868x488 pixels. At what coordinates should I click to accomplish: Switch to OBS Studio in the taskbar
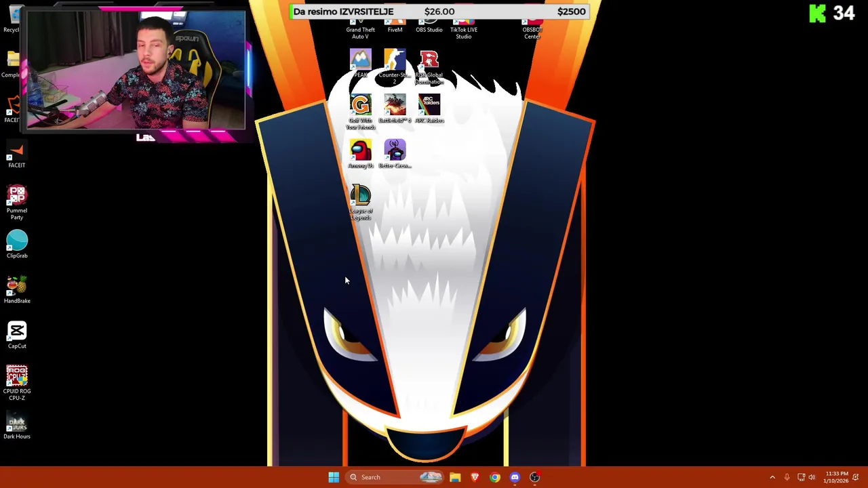pyautogui.click(x=535, y=477)
